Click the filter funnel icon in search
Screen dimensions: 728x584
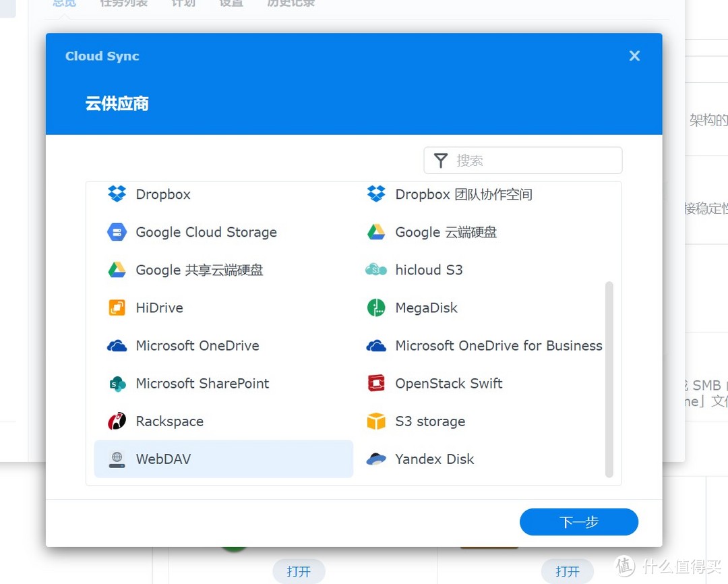441,160
